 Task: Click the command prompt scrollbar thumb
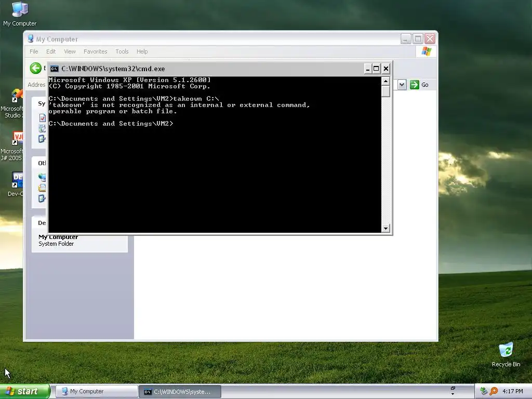385,91
